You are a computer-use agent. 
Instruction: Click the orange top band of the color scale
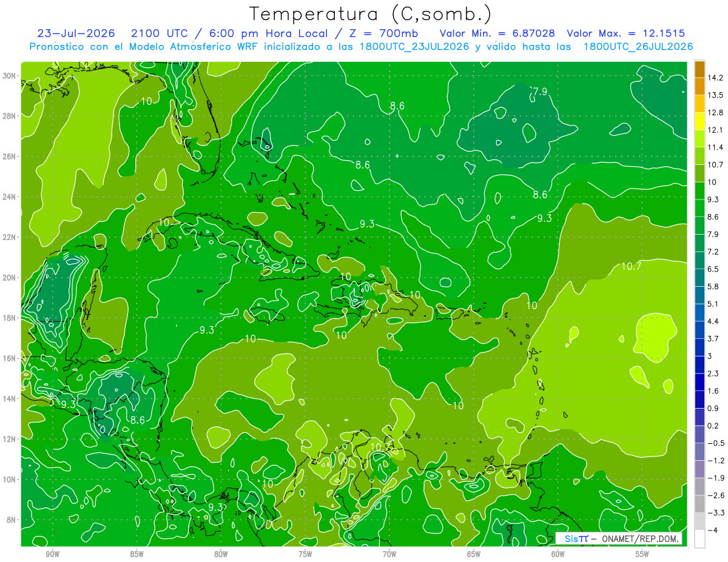pyautogui.click(x=699, y=69)
